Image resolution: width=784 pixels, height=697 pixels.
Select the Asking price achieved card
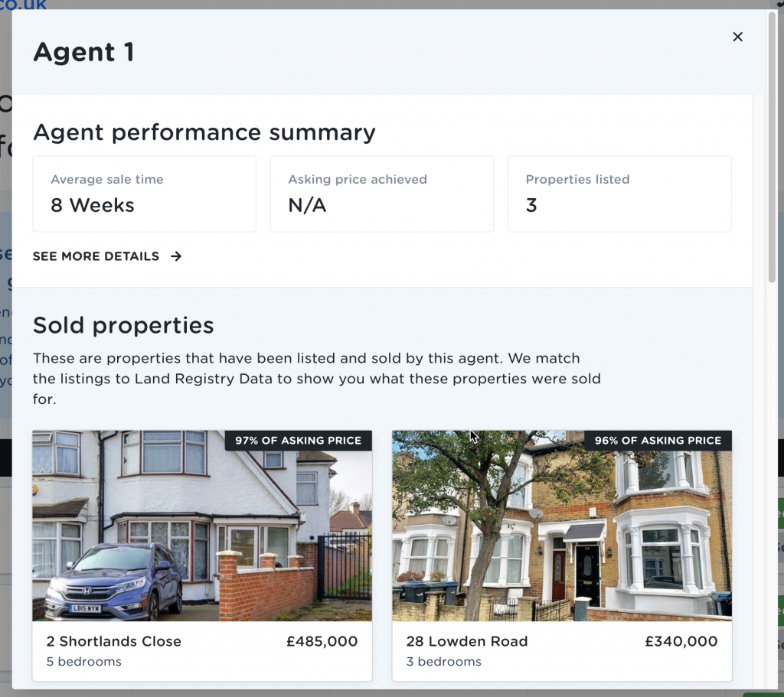(382, 194)
